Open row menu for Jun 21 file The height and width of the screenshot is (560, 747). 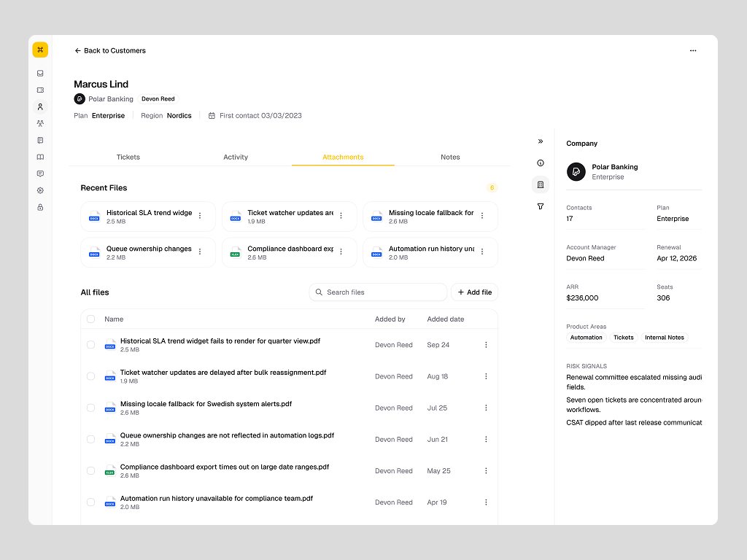click(486, 439)
